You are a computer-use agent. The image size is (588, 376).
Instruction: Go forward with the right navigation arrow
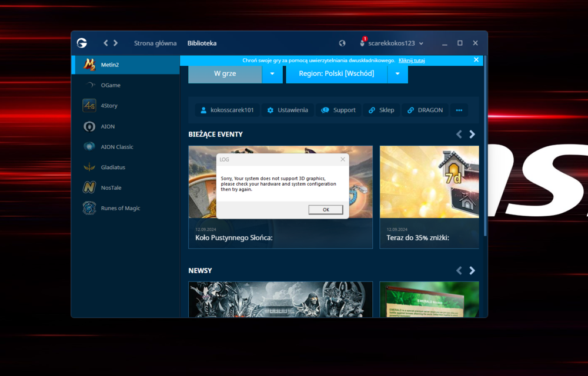tap(115, 43)
